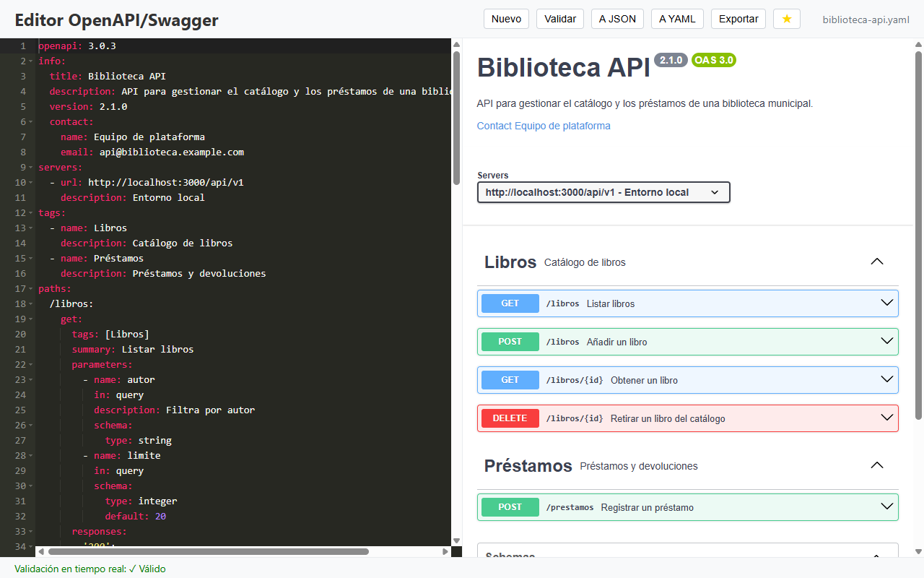
Task: Click the preview panel scrollbar up arrow
Action: (918, 44)
